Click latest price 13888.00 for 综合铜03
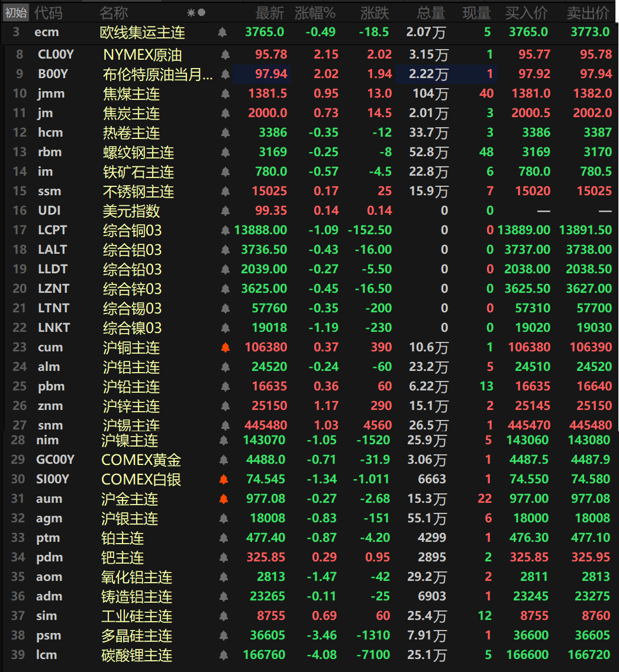 (x=260, y=230)
